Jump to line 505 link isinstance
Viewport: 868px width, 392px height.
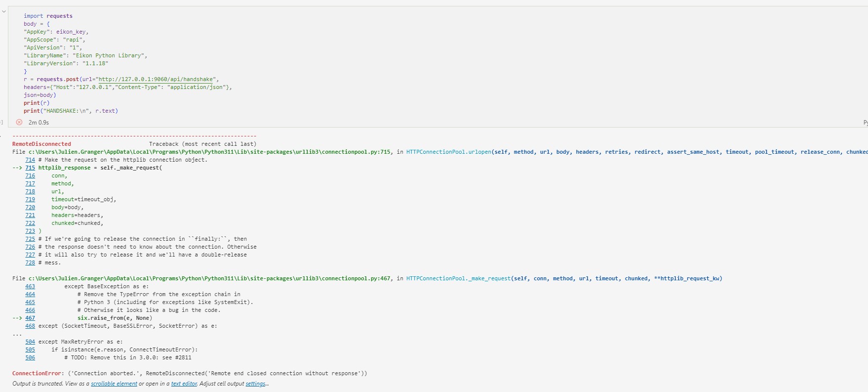[30, 349]
